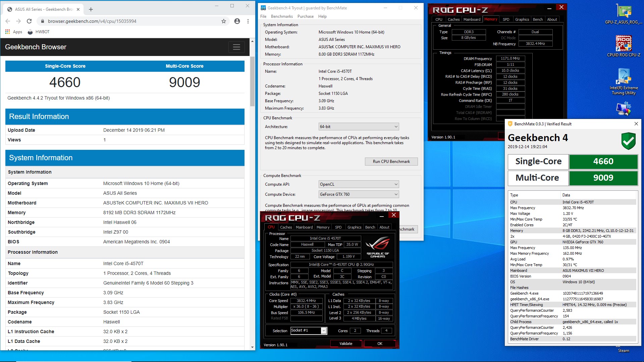Open Bench tab in lower CPU-Z window
This screenshot has height=362, width=644.
coord(370,227)
